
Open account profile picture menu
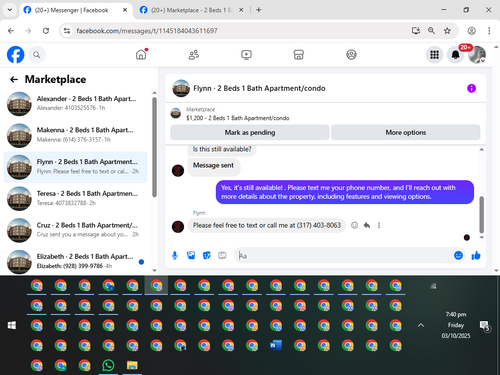[477, 55]
